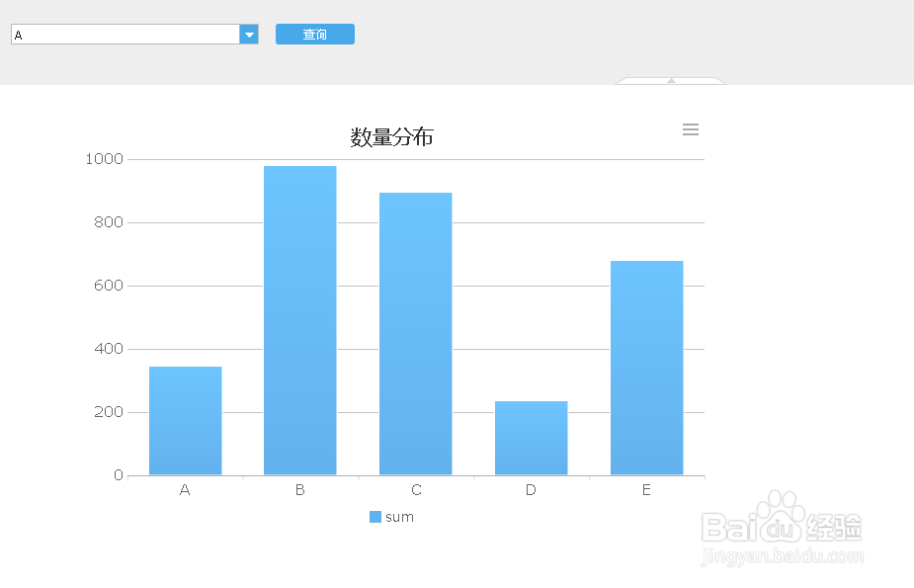Click the dropdown arrow icon on the combo box
The width and height of the screenshot is (914, 588).
click(x=249, y=33)
